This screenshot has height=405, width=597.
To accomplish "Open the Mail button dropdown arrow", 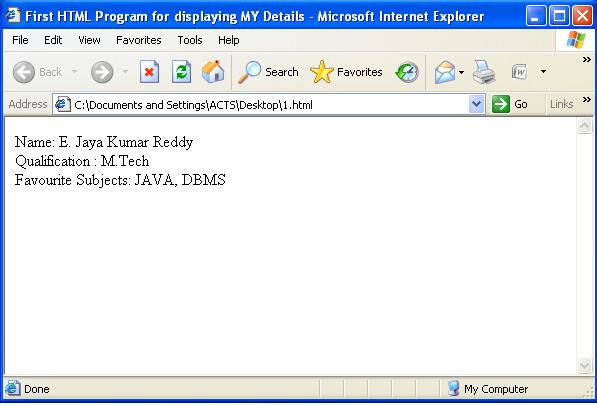I will tap(461, 72).
